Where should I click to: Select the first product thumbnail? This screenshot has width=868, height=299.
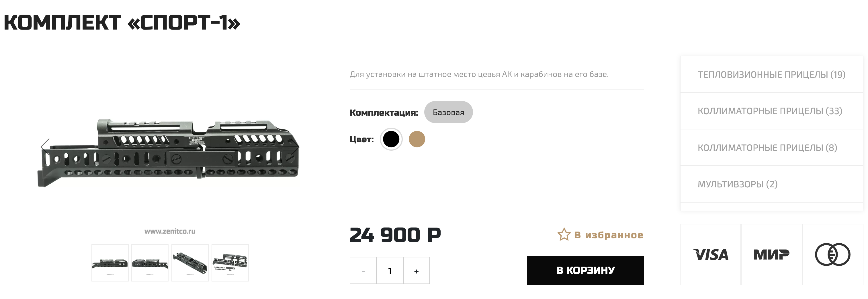tap(110, 263)
